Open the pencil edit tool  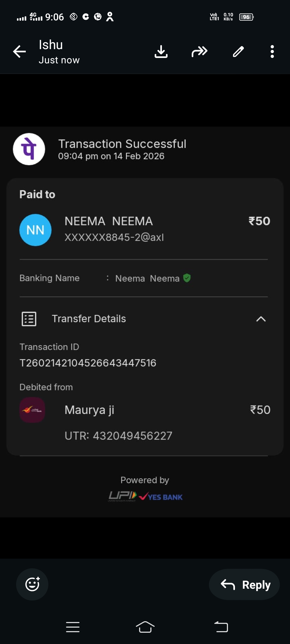(x=238, y=52)
